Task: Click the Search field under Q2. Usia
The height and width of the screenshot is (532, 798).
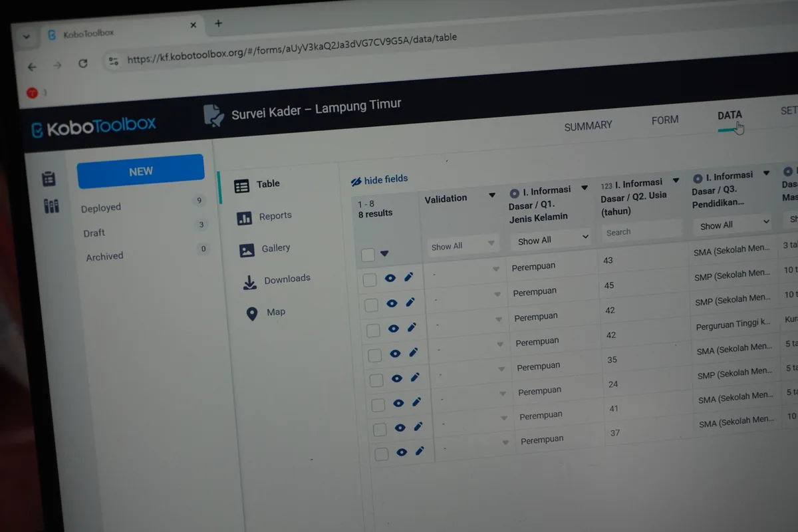Action: (x=642, y=231)
